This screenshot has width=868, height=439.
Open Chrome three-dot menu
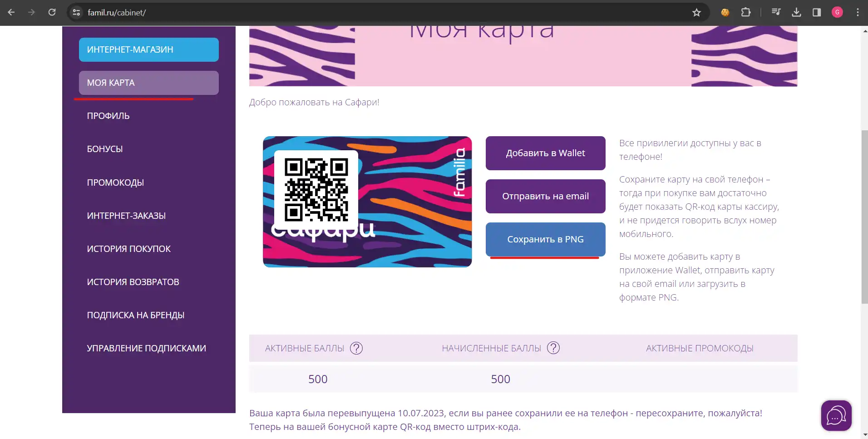coord(858,12)
